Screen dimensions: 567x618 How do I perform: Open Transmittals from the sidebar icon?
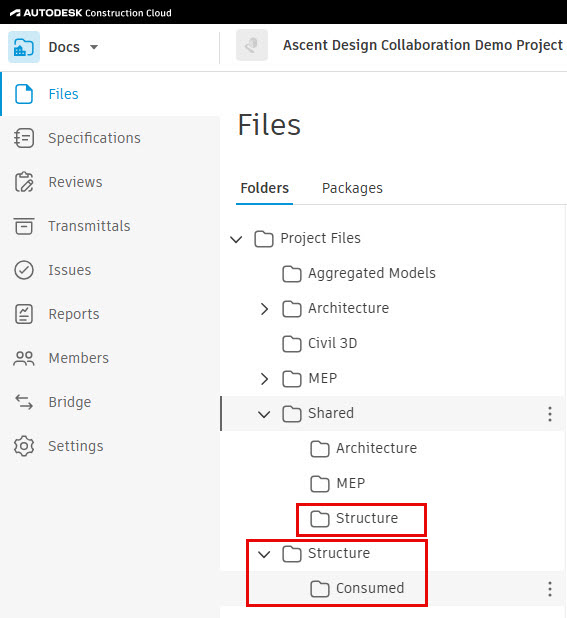(x=24, y=226)
